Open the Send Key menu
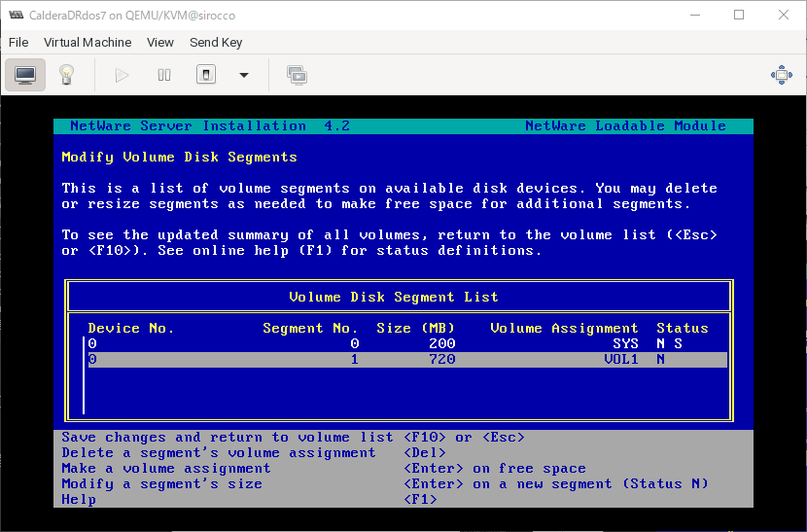Viewport: 807px width, 532px height. [x=216, y=42]
